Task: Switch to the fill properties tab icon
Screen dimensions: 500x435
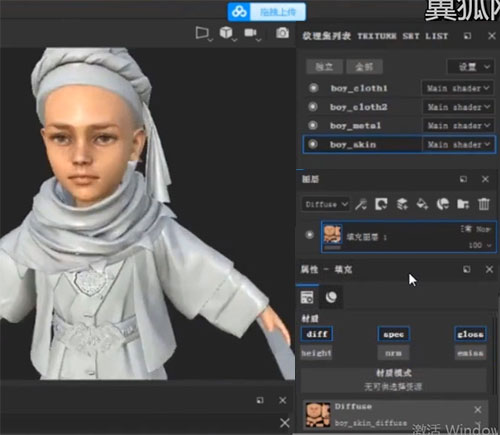Action: pyautogui.click(x=307, y=297)
